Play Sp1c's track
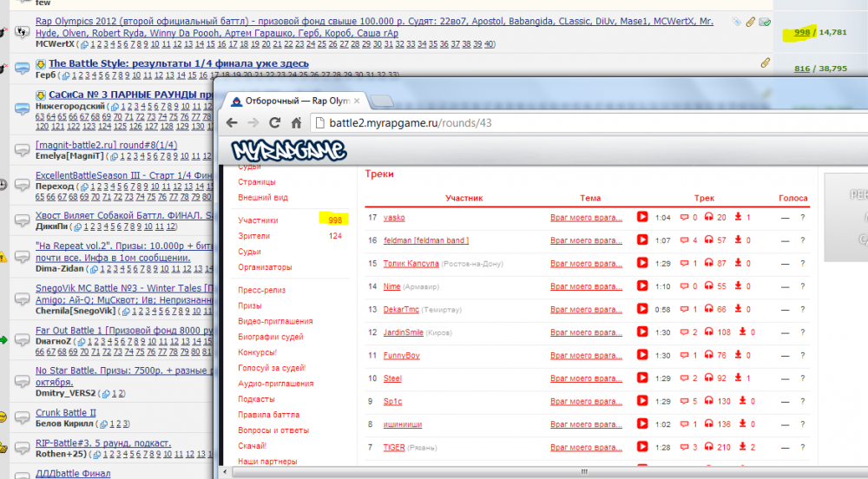Viewport: 868px width, 479px height. pos(642,401)
